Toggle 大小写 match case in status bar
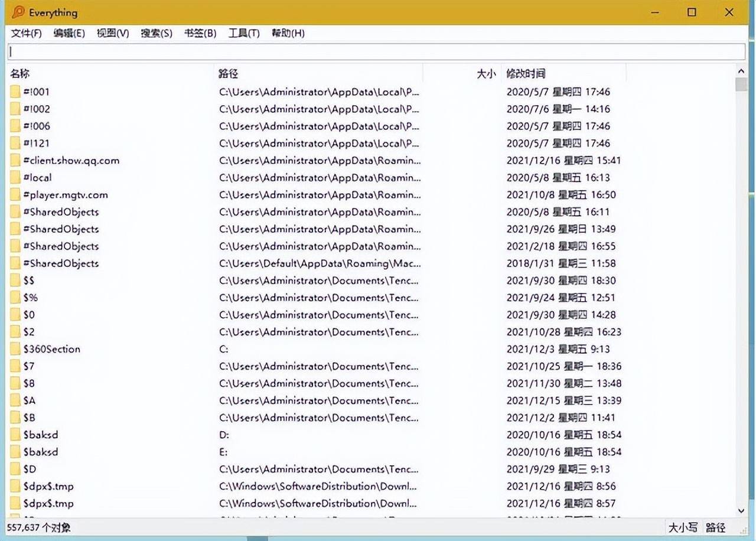Viewport: 756px width, 541px height. (682, 527)
